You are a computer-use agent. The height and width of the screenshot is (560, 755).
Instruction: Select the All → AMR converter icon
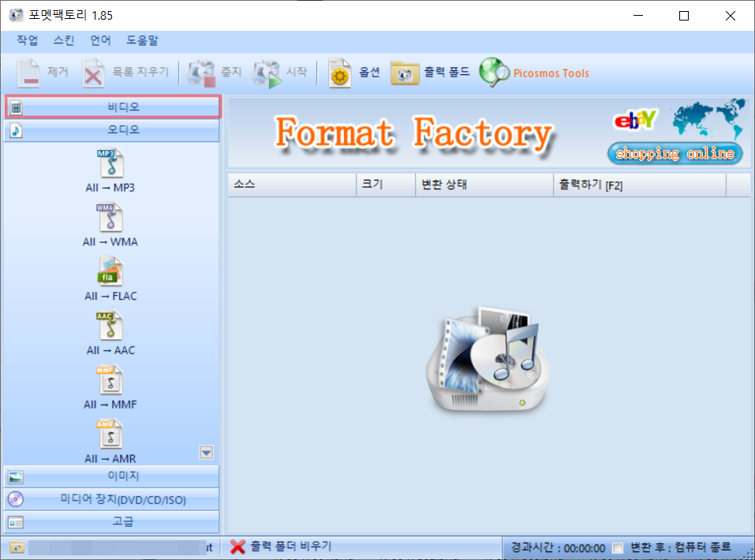[110, 435]
